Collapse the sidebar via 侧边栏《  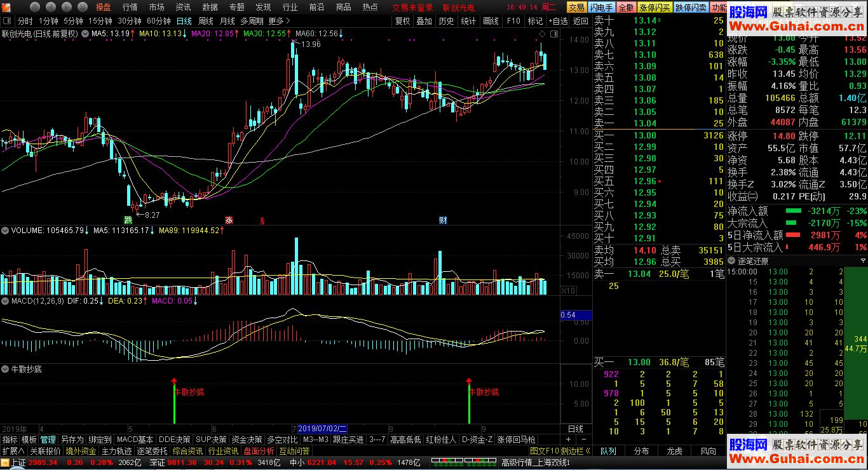[576, 451]
